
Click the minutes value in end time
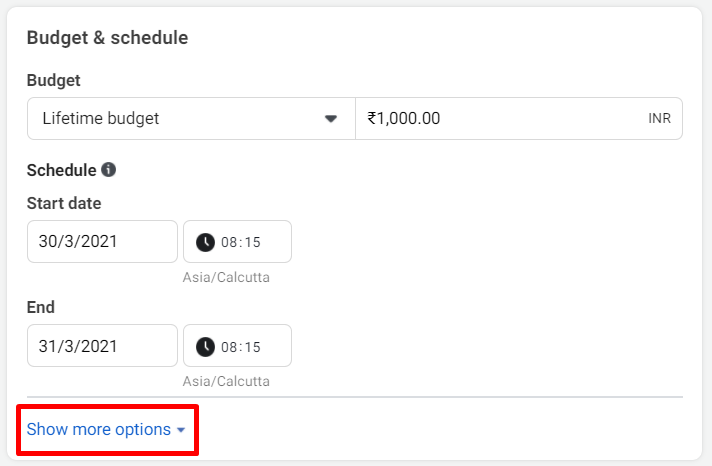point(252,347)
